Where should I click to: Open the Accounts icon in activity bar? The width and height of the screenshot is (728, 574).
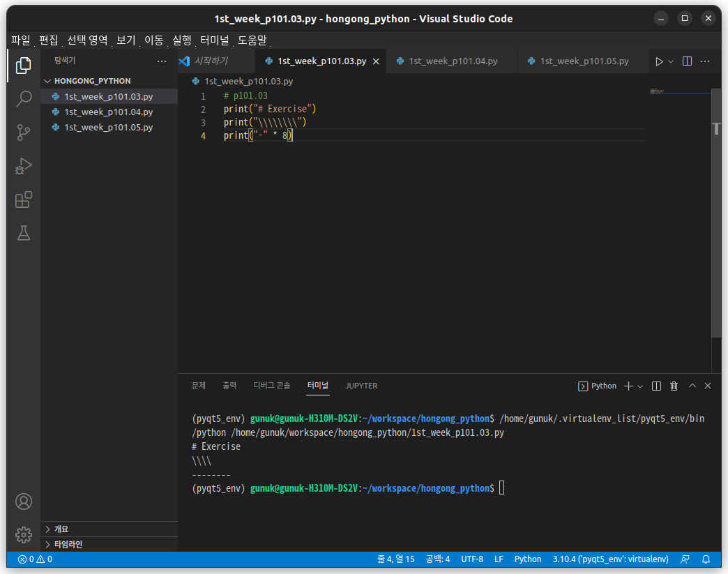click(x=23, y=501)
